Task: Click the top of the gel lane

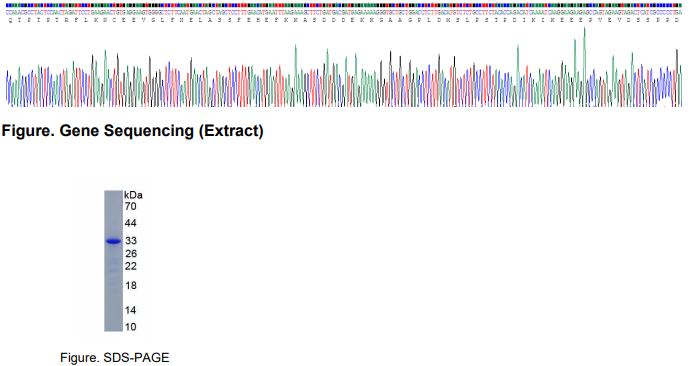Action: [x=113, y=194]
